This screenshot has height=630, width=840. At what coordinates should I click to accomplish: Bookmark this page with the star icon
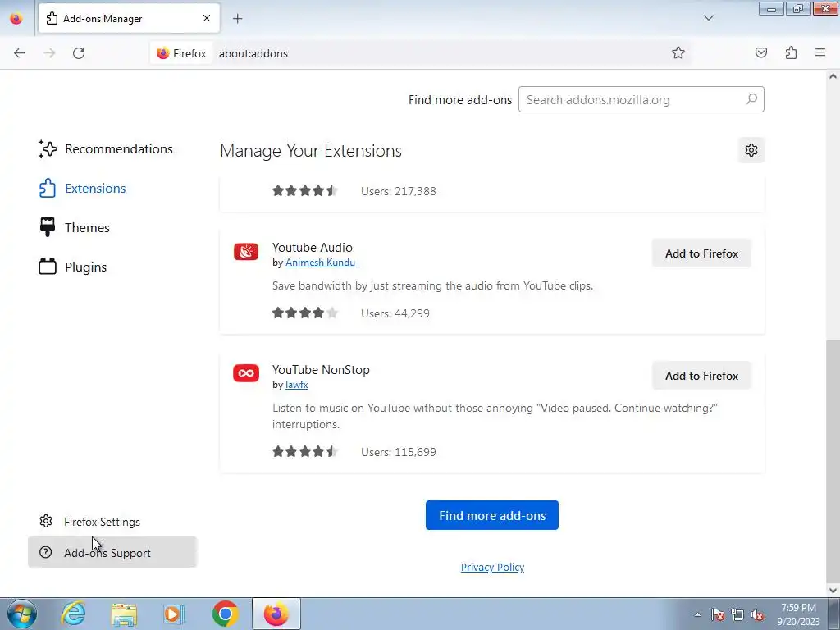point(678,52)
